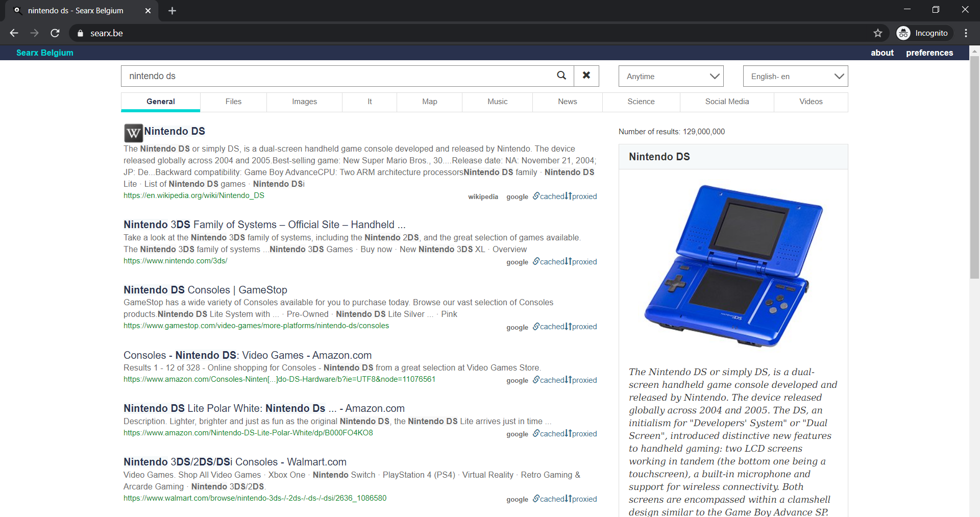Click the Searx Belgium home link
Image resolution: width=980 pixels, height=517 pixels.
pos(45,53)
